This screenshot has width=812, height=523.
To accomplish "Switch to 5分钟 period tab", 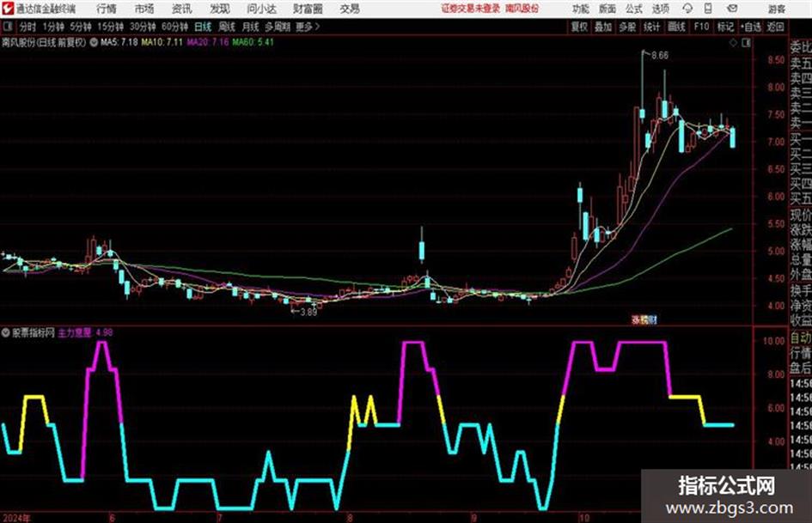I will (80, 27).
